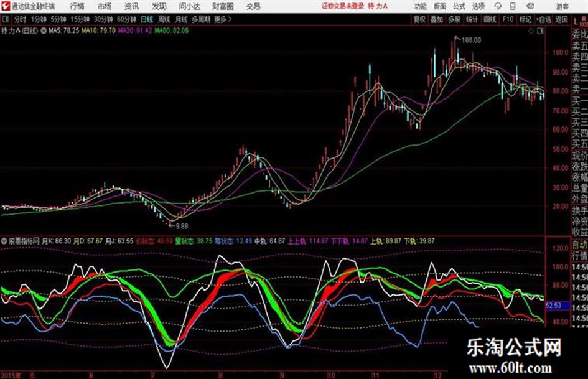Screen dimensions: 588x379
Task: Click the mobile phone icon
Action: (513, 6)
